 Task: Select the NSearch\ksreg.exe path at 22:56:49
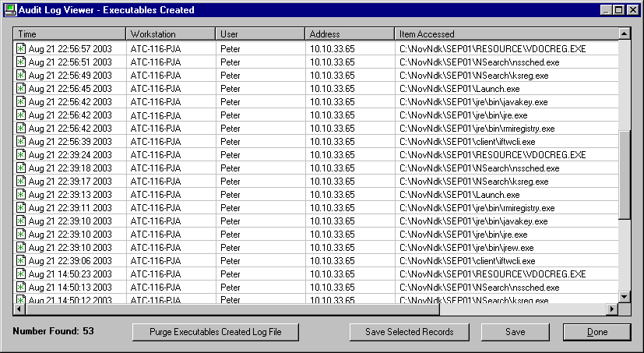pyautogui.click(x=474, y=76)
